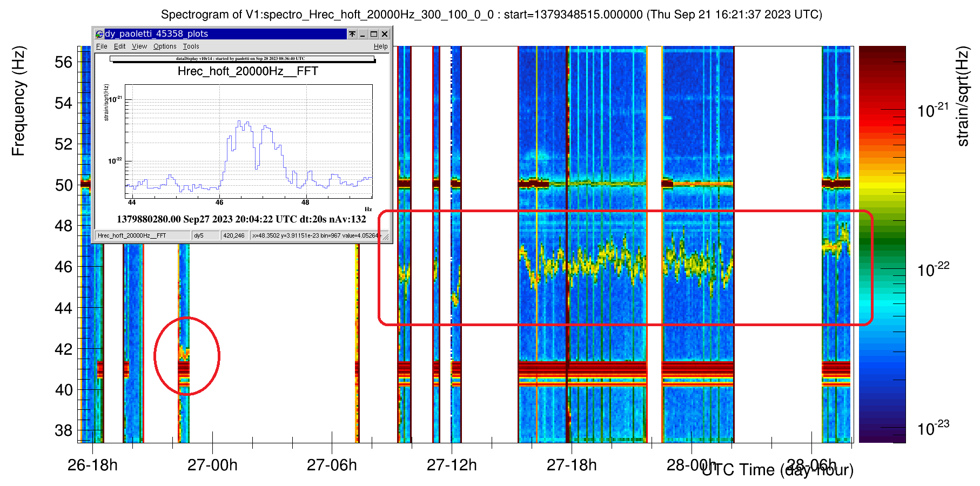Click the dy_paoletti_45358_plots title bar text
This screenshot has height=486, width=980.
pyautogui.click(x=157, y=34)
